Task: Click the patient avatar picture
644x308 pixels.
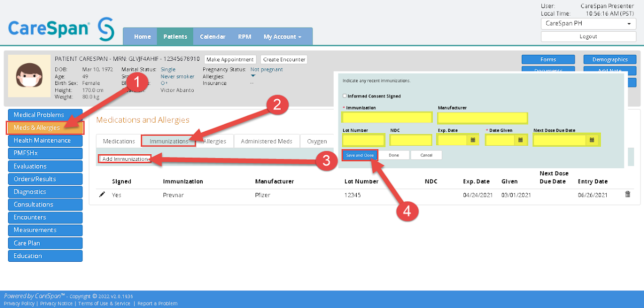Action: pyautogui.click(x=29, y=76)
